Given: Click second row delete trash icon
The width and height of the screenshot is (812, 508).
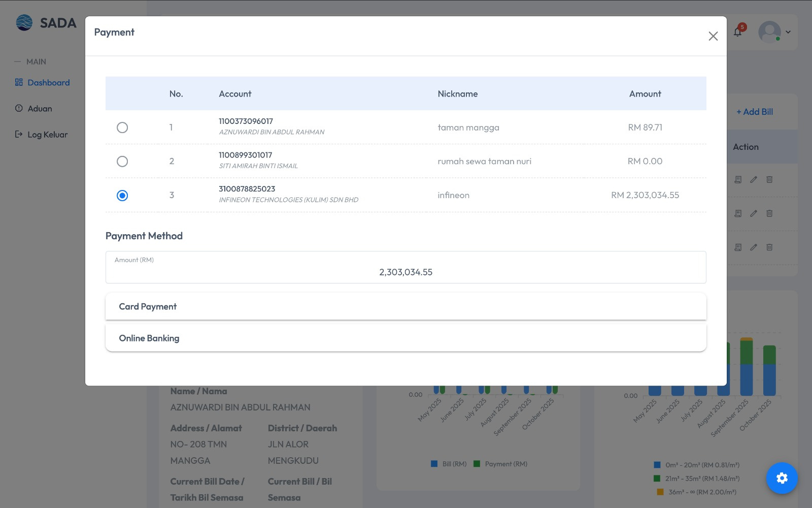Looking at the screenshot, I should pos(769,213).
